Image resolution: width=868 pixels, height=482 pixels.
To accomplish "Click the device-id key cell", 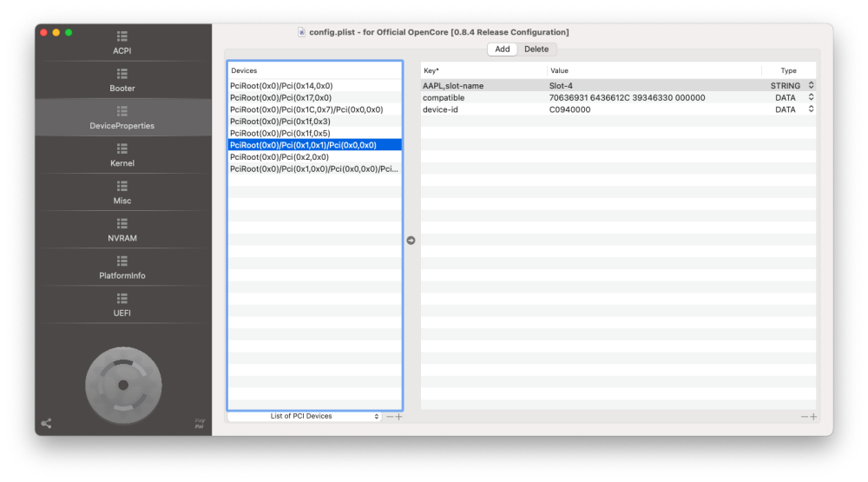I will (x=483, y=109).
